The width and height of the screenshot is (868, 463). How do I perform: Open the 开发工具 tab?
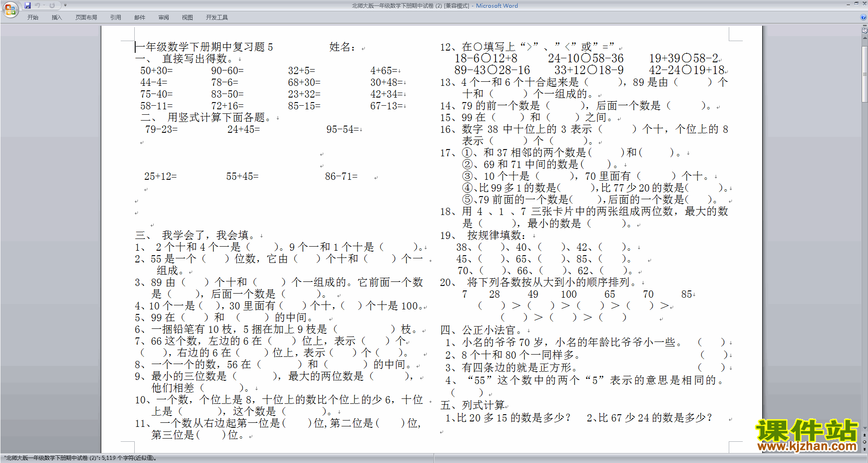217,18
